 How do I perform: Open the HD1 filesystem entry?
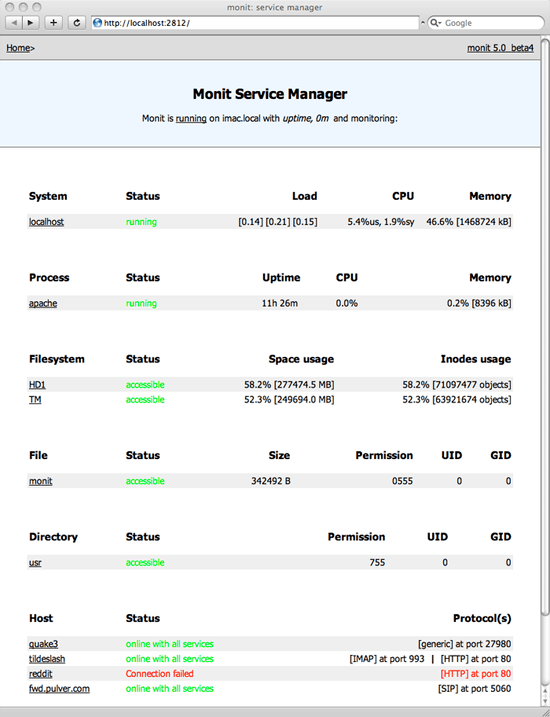[x=37, y=385]
